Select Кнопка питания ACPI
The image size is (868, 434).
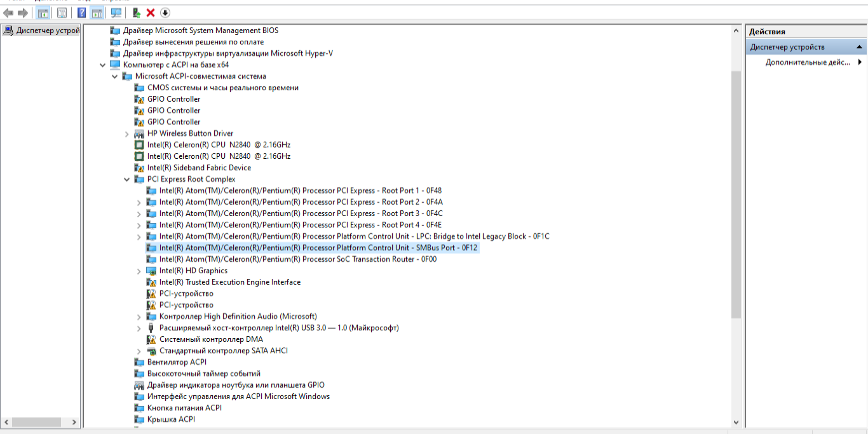[x=184, y=408]
